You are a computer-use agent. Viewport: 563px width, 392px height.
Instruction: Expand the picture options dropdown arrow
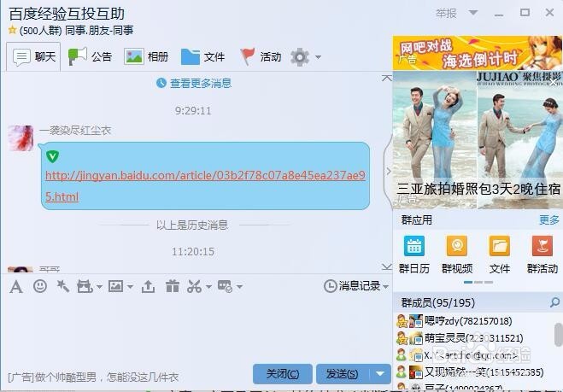pos(130,287)
